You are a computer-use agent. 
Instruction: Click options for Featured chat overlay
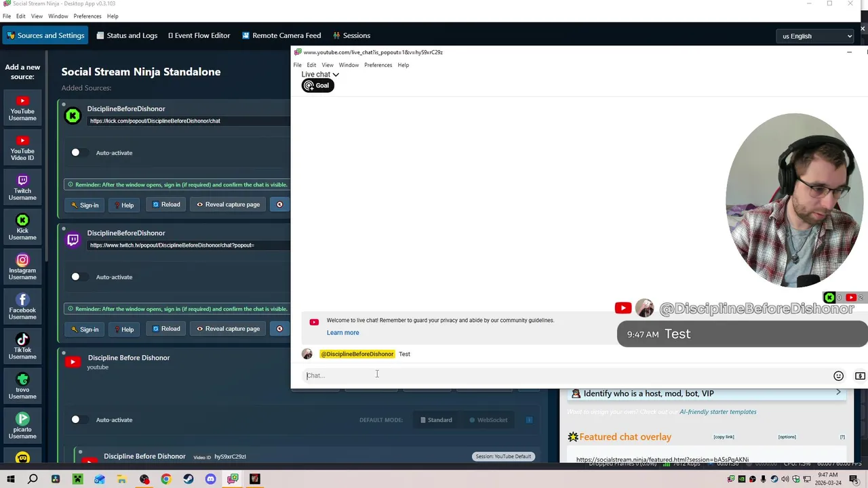787,437
